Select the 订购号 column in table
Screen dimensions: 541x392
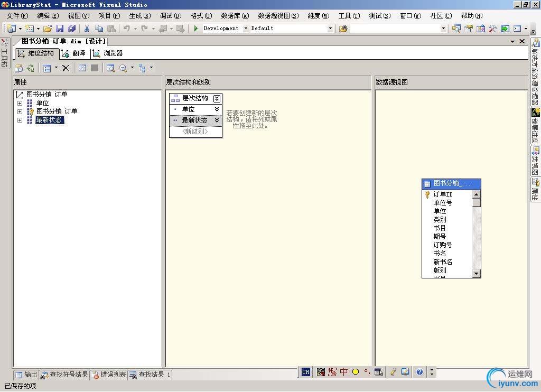click(x=443, y=245)
